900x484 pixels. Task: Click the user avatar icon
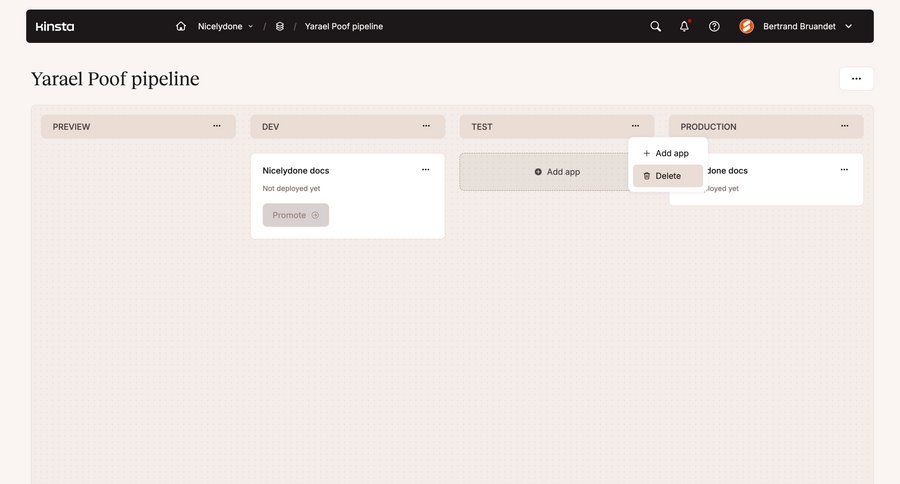pyautogui.click(x=747, y=26)
